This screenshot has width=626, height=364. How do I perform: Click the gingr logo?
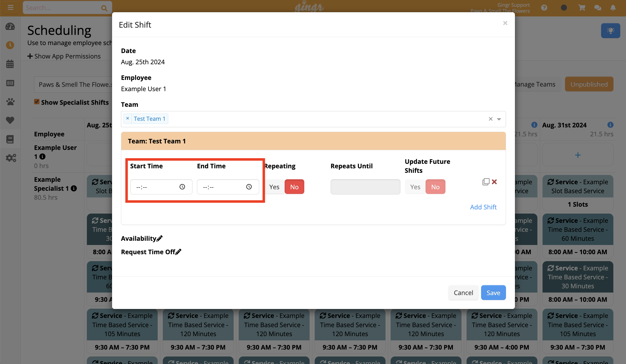tap(309, 7)
